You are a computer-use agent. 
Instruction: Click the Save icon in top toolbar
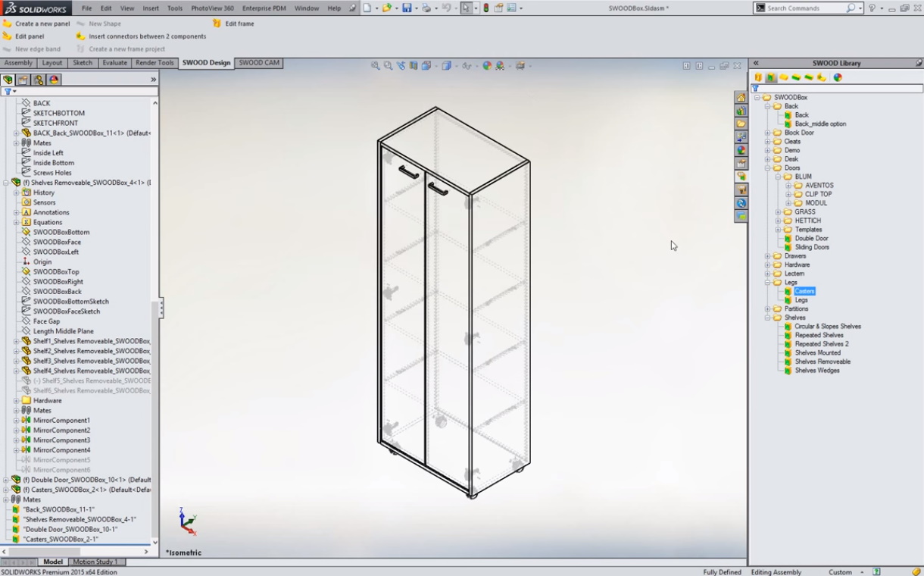407,8
